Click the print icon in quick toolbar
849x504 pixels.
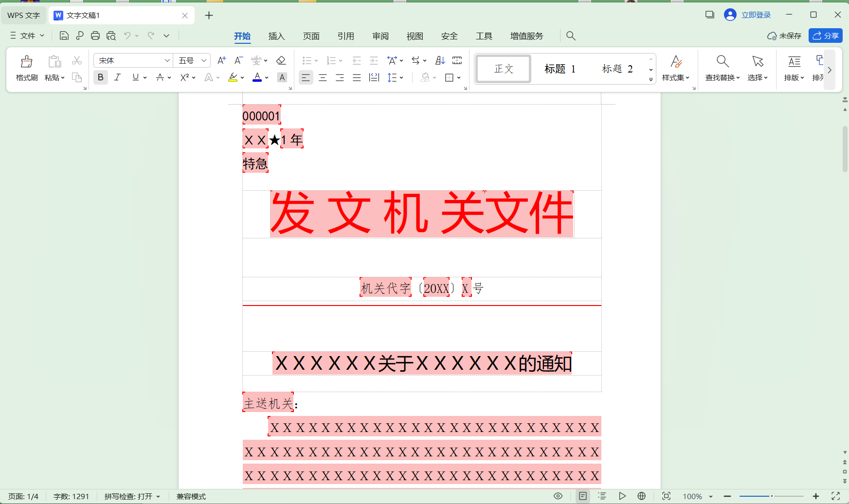[95, 36]
